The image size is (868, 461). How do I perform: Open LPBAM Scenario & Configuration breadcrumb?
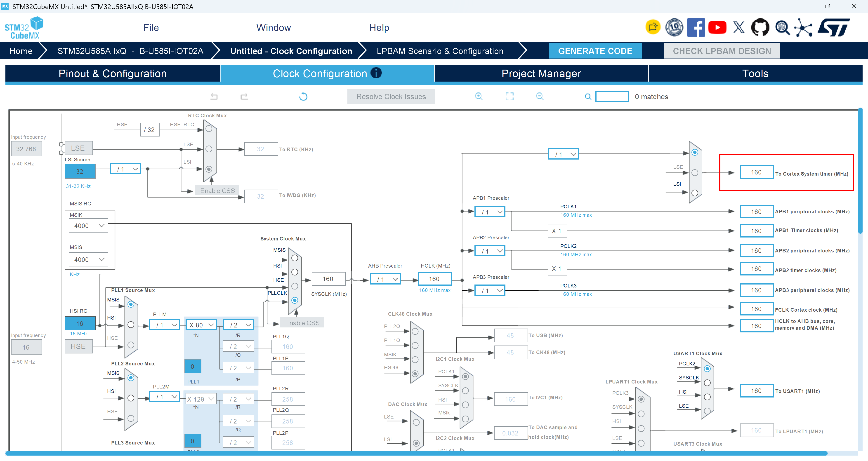coord(440,51)
